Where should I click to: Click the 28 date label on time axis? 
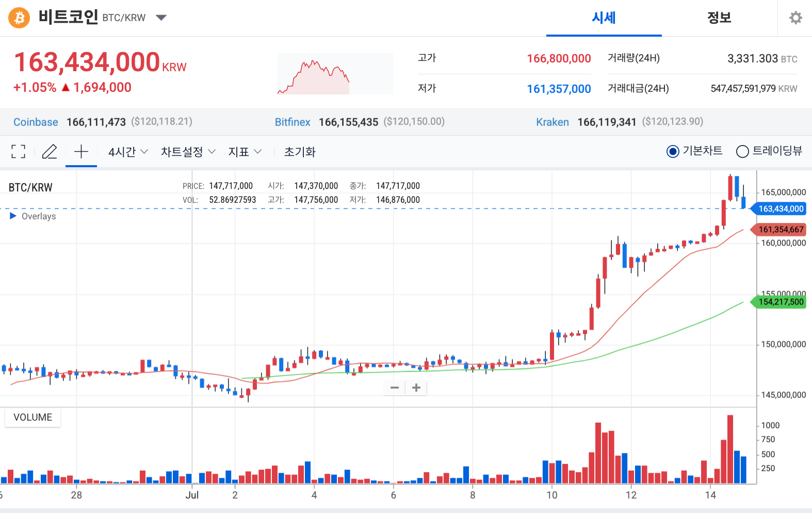[x=76, y=495]
